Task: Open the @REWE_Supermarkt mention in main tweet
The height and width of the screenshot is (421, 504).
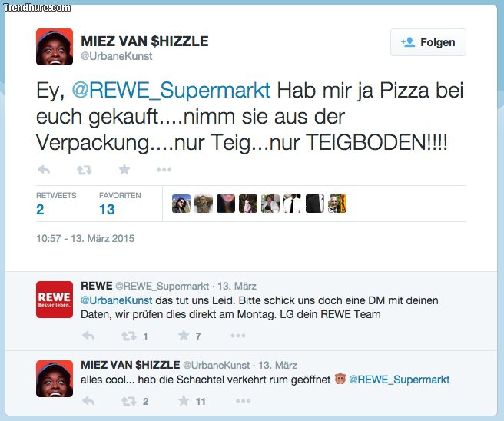Action: click(x=171, y=91)
